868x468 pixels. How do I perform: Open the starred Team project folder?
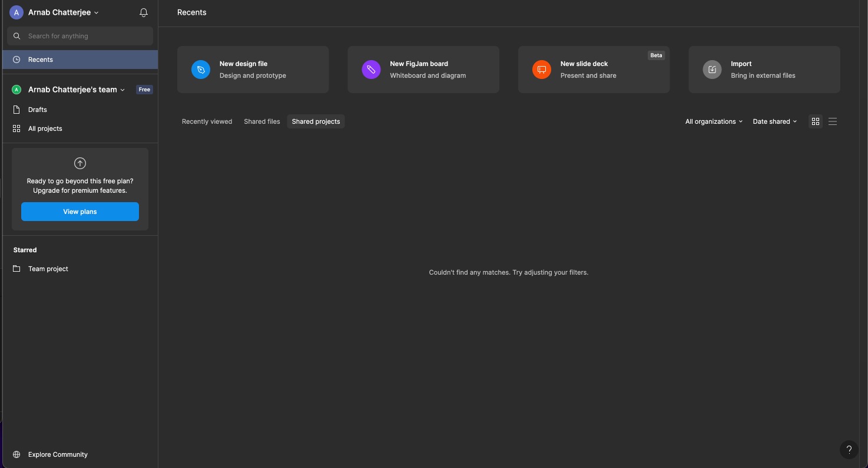(x=48, y=269)
